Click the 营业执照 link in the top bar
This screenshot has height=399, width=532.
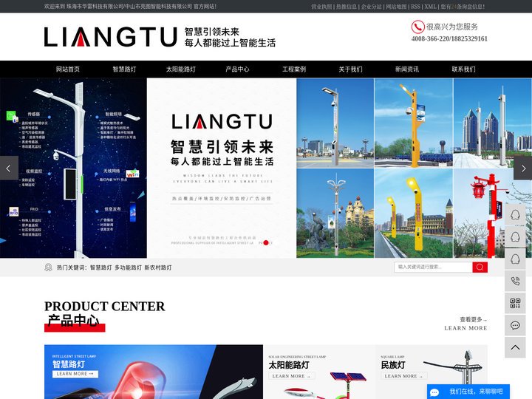click(321, 7)
